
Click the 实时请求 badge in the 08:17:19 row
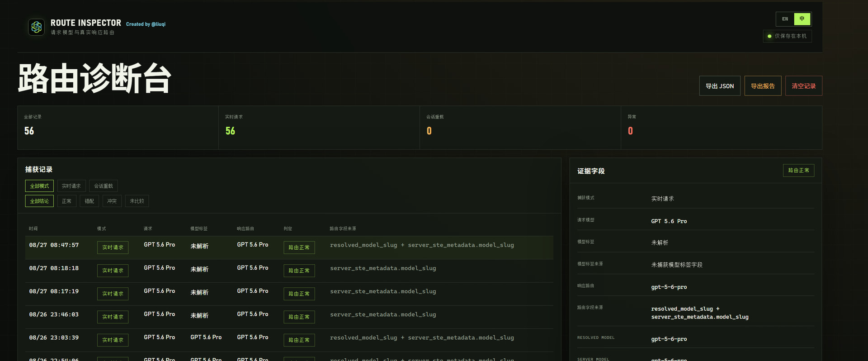(x=113, y=294)
